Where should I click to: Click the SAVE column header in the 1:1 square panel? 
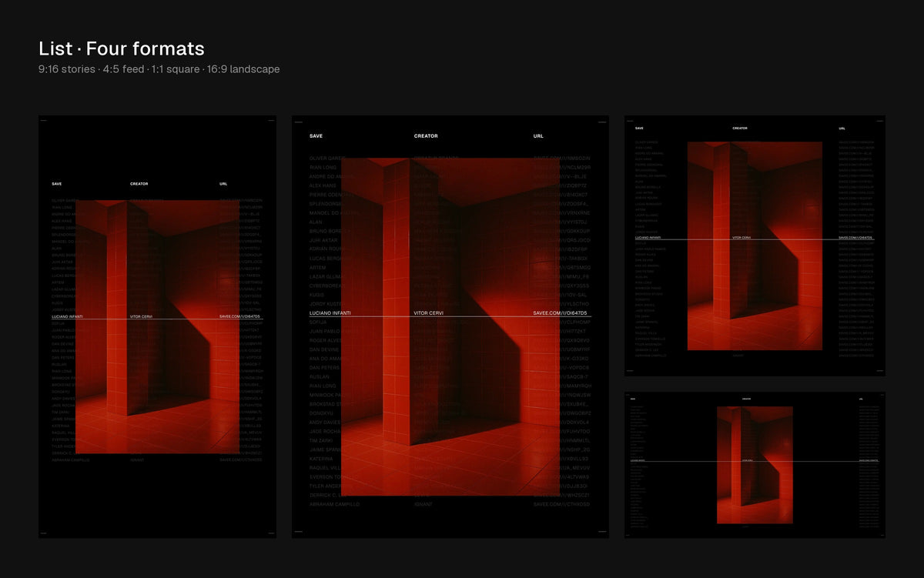(639, 129)
